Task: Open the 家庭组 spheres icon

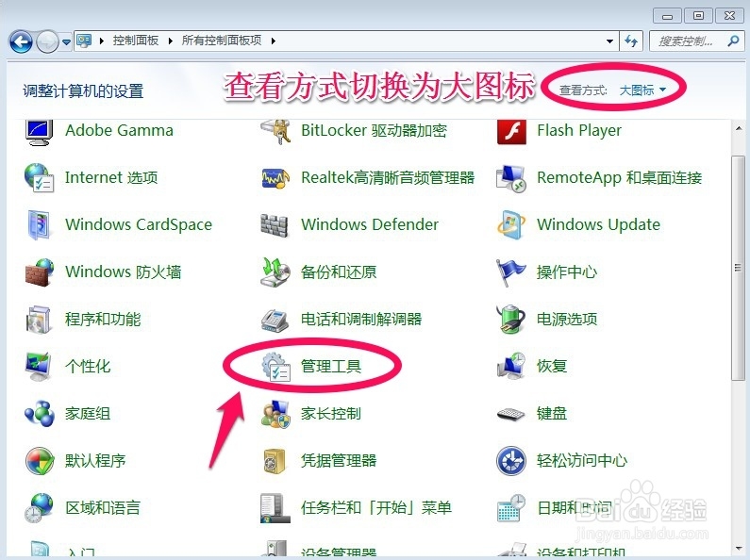Action: pos(40,413)
